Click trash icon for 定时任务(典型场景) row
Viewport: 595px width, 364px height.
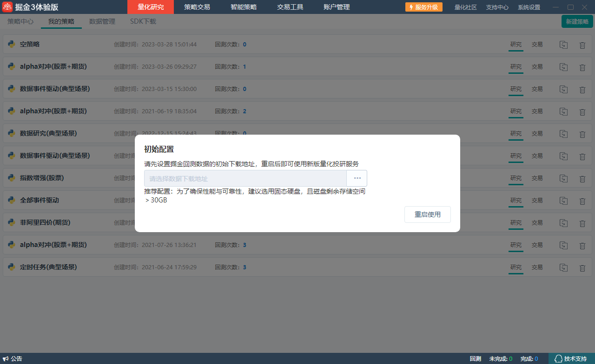coord(582,268)
